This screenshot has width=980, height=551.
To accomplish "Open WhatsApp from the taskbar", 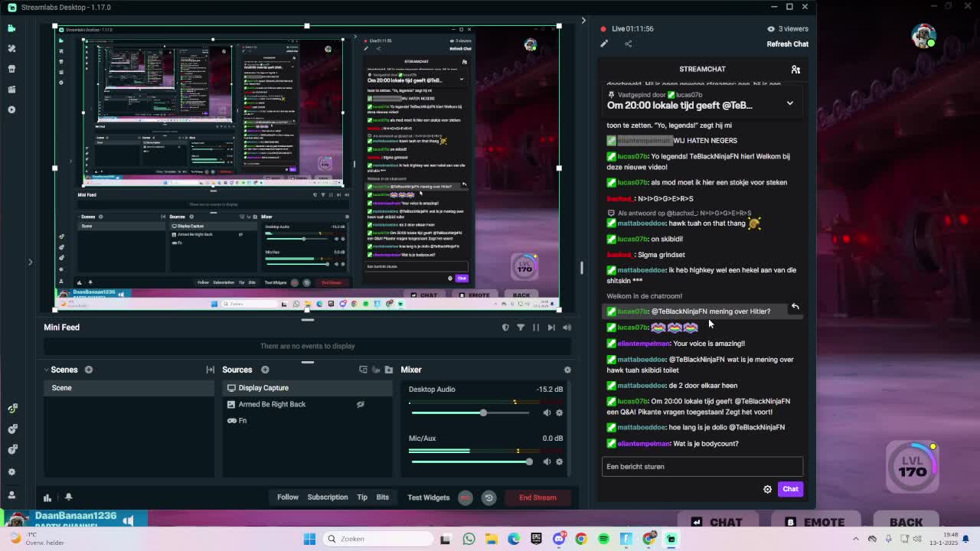I will (469, 539).
